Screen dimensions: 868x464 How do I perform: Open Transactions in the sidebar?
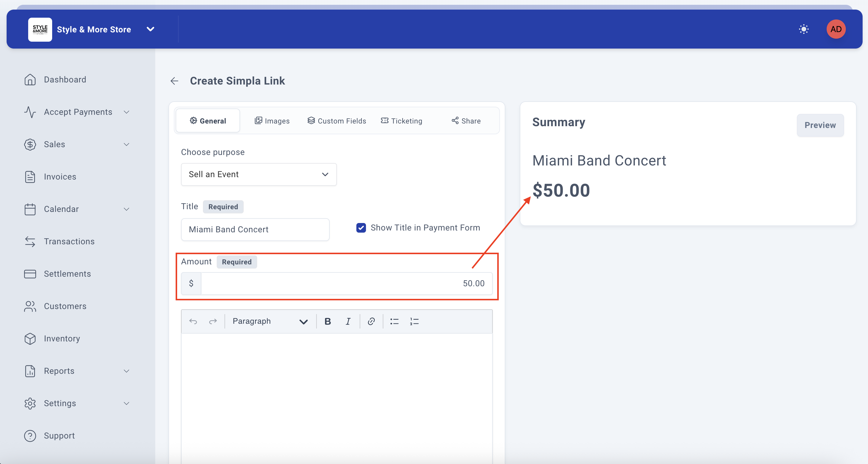pos(69,241)
